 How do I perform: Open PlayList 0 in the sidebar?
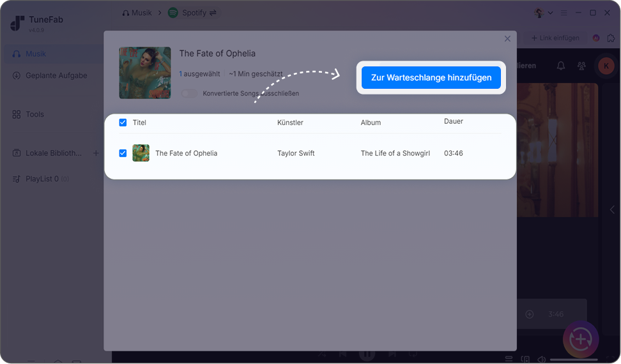tap(41, 179)
